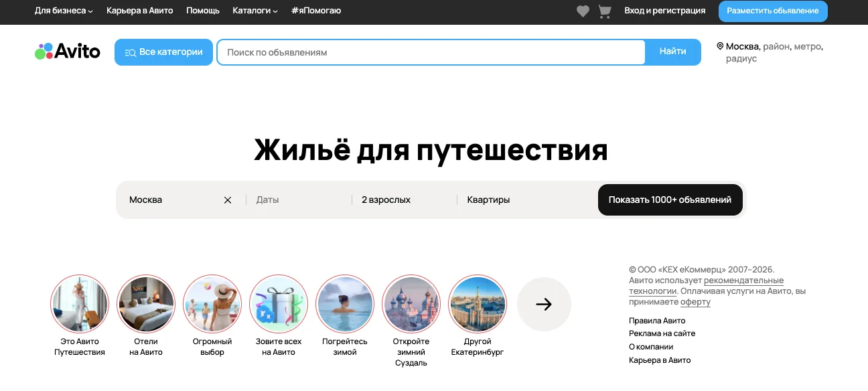
Task: Select the Квартиры housing type field
Action: coord(487,200)
